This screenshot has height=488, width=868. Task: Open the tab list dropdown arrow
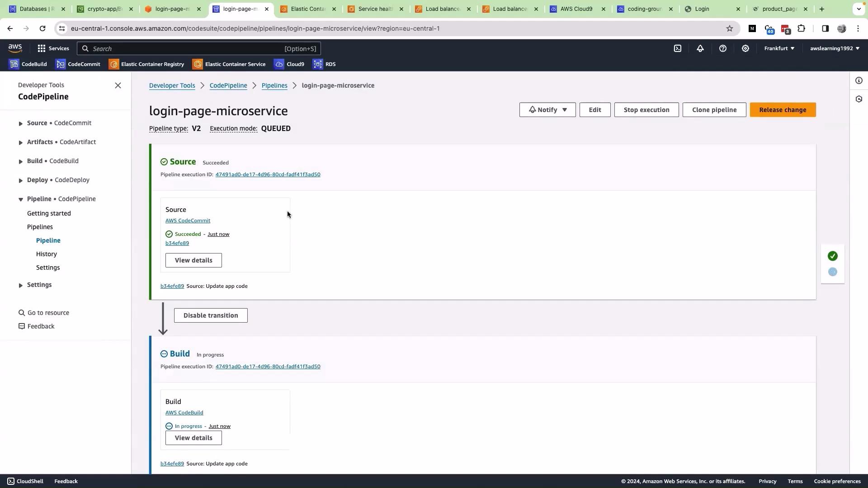coord(859,9)
